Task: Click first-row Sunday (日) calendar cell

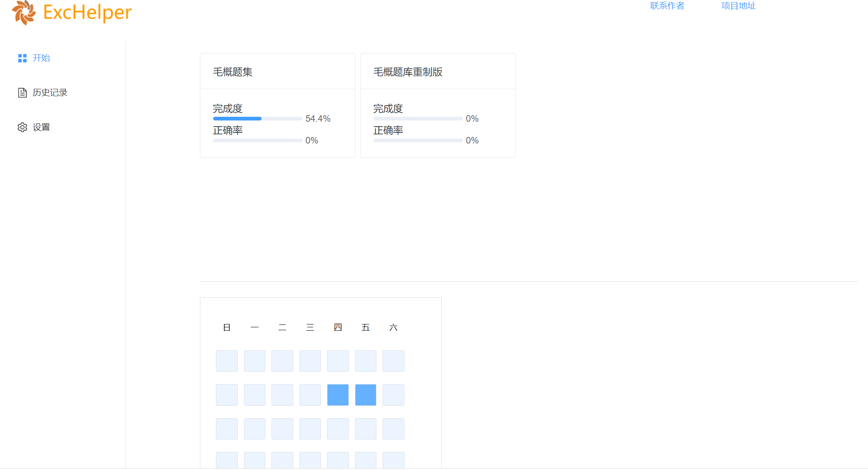Action: tap(227, 361)
